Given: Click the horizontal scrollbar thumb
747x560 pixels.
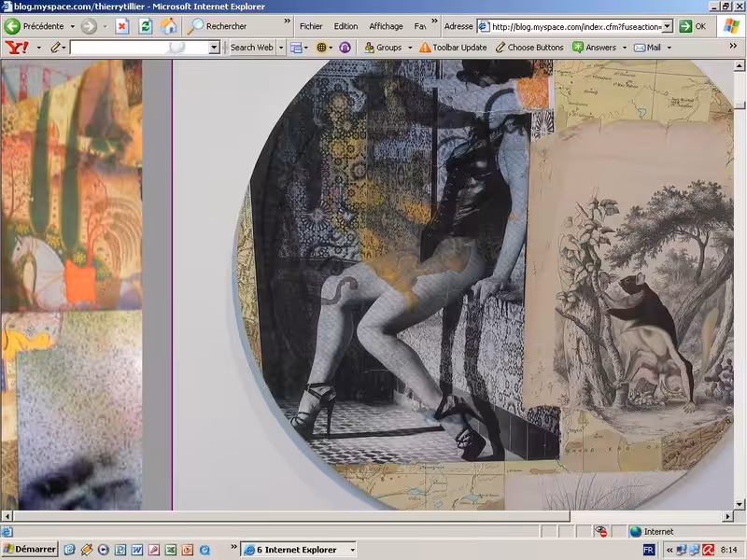Looking at the screenshot, I should [x=291, y=516].
